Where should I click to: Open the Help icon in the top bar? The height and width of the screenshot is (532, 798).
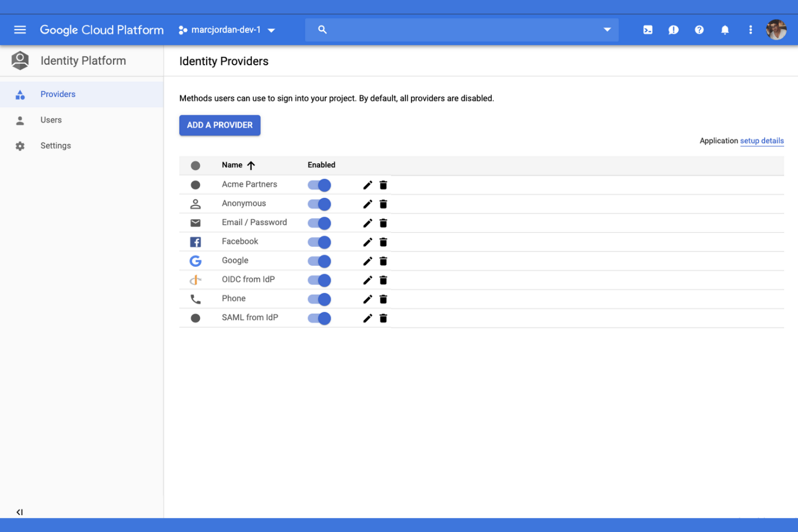click(x=699, y=30)
